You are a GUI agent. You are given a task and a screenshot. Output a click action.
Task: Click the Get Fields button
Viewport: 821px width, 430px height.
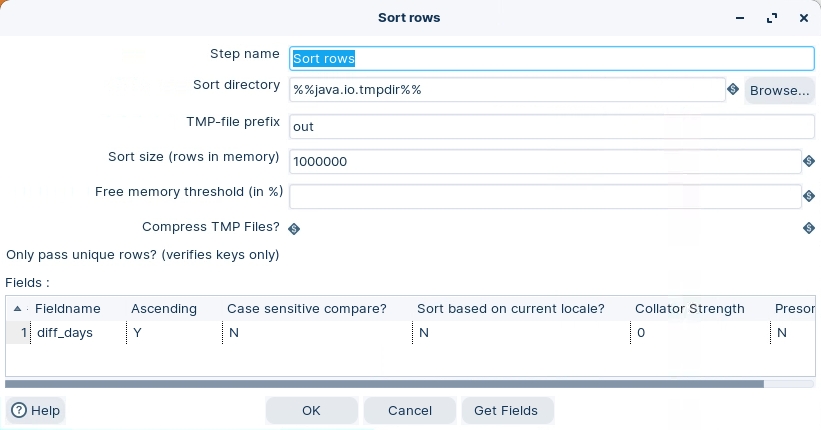506,410
